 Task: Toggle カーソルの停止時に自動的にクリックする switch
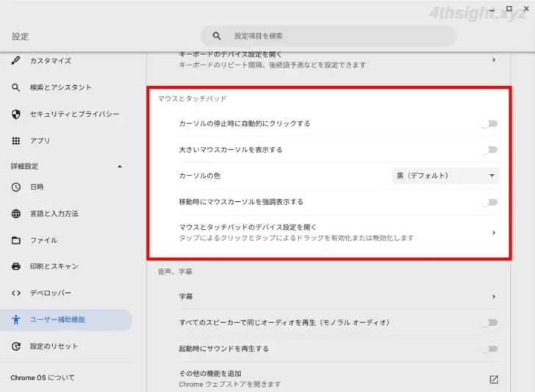pos(489,123)
